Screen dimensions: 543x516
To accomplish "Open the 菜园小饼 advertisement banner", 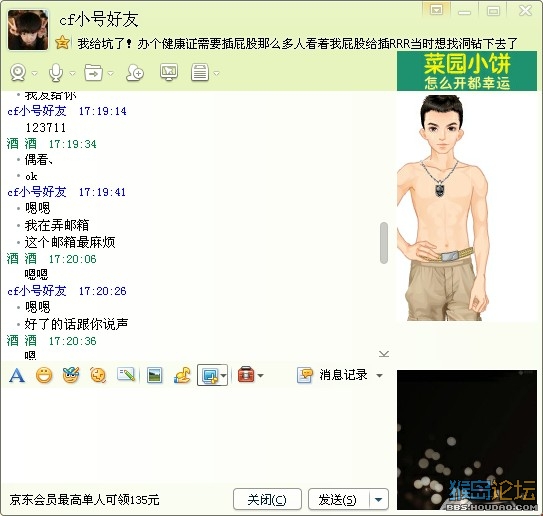I will point(467,71).
